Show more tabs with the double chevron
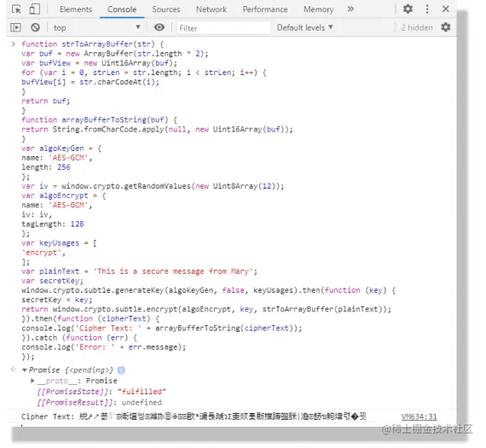This screenshot has height=448, width=486. [350, 9]
